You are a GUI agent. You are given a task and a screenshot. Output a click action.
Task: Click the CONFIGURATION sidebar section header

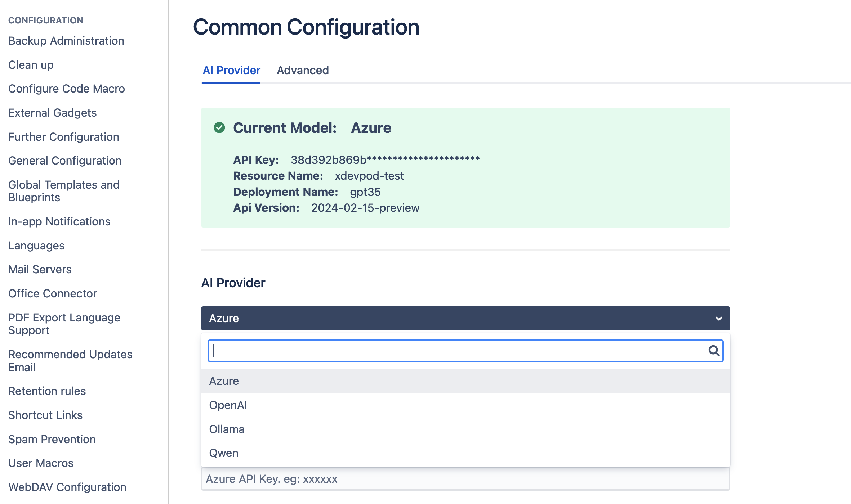tap(46, 20)
